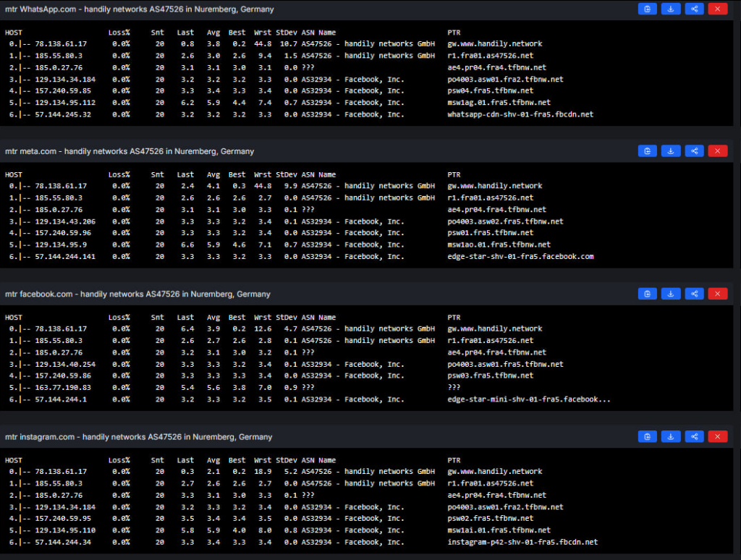Share the instagram.com mtr result

coord(694,437)
